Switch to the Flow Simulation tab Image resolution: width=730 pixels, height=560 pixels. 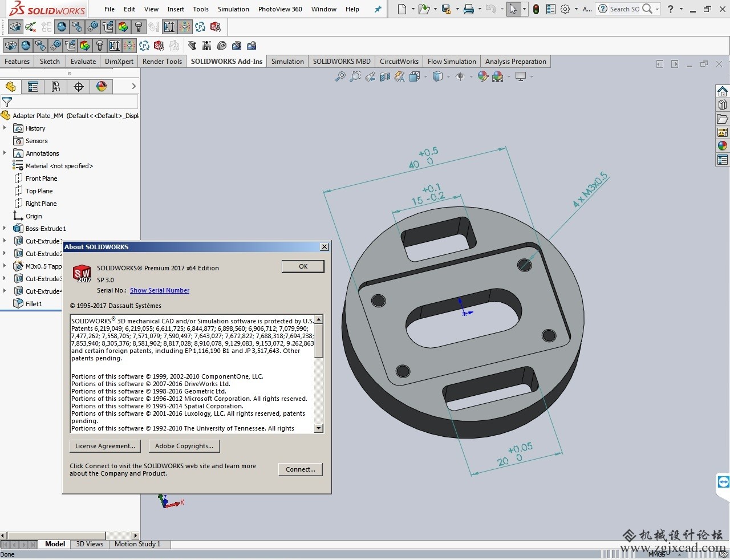tap(452, 62)
